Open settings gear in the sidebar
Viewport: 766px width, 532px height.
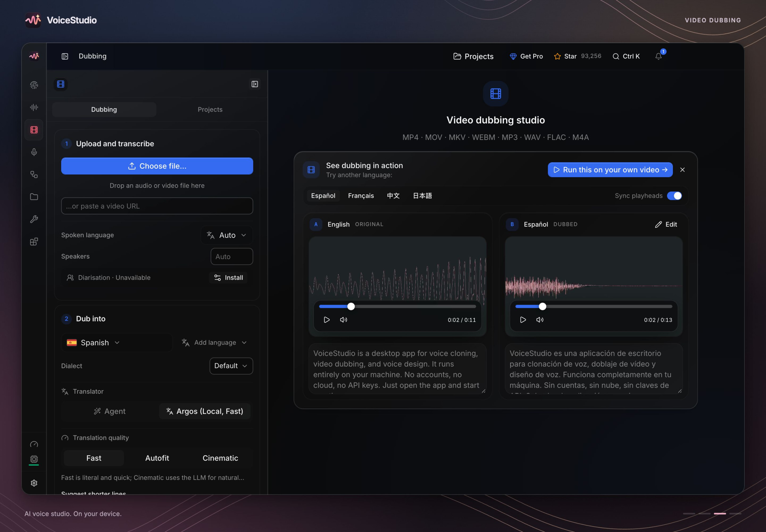point(34,483)
